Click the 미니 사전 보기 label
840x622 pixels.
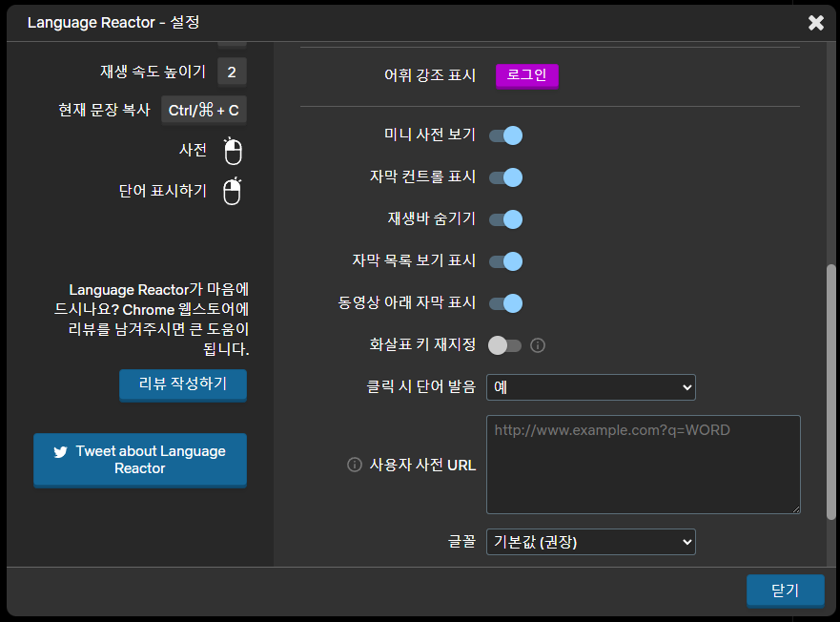(430, 135)
